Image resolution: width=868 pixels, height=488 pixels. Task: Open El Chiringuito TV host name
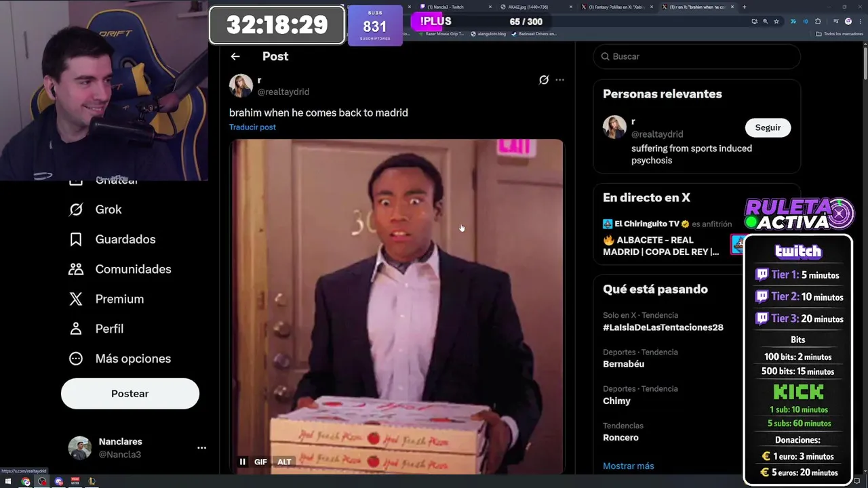tap(647, 224)
